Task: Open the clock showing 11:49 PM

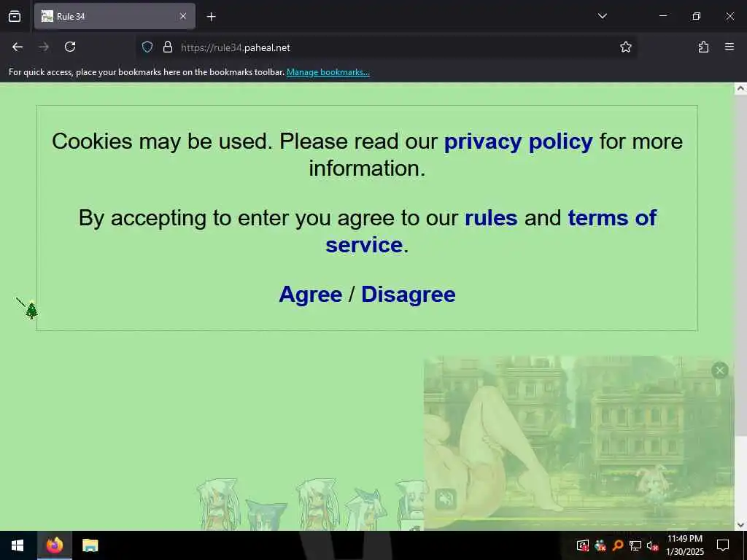Action: click(684, 545)
